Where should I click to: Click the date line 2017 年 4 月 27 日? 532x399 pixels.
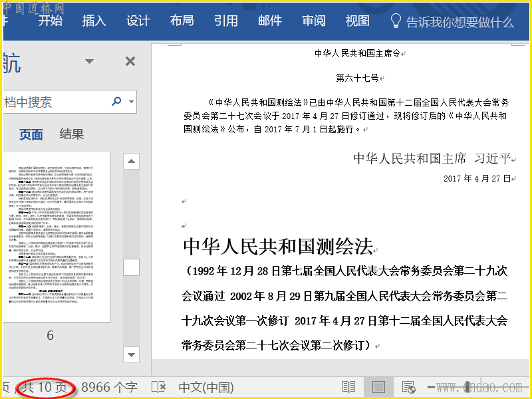[x=477, y=178]
